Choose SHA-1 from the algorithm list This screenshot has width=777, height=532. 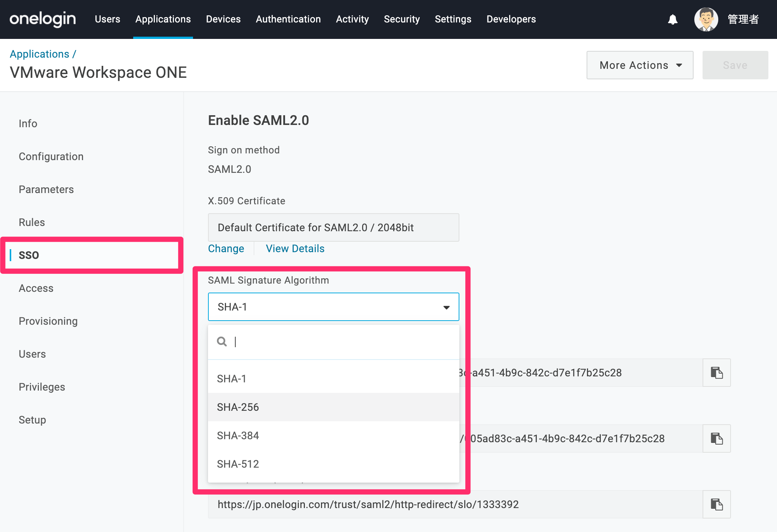coord(333,379)
